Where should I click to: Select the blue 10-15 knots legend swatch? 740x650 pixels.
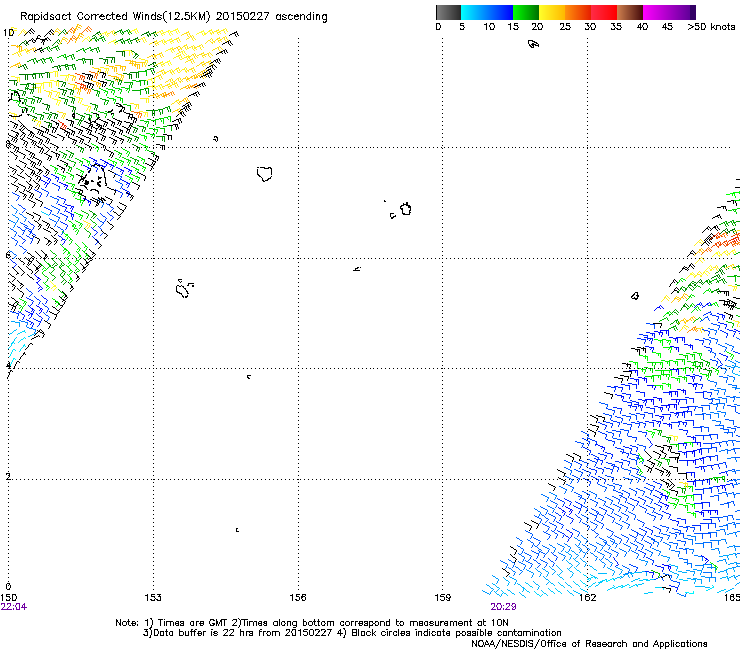500,12
